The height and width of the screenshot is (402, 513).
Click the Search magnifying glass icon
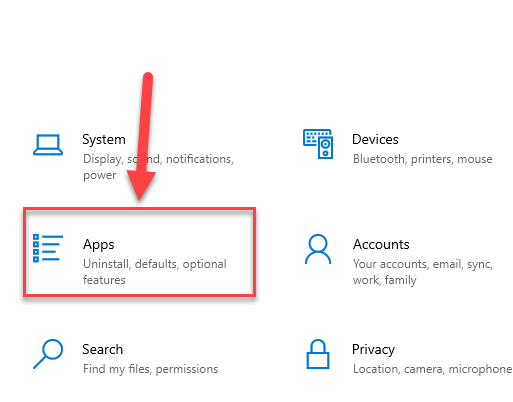(x=48, y=354)
